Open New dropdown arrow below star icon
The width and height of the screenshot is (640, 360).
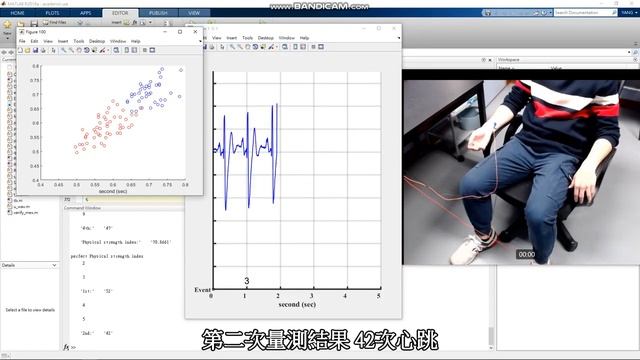click(7, 39)
